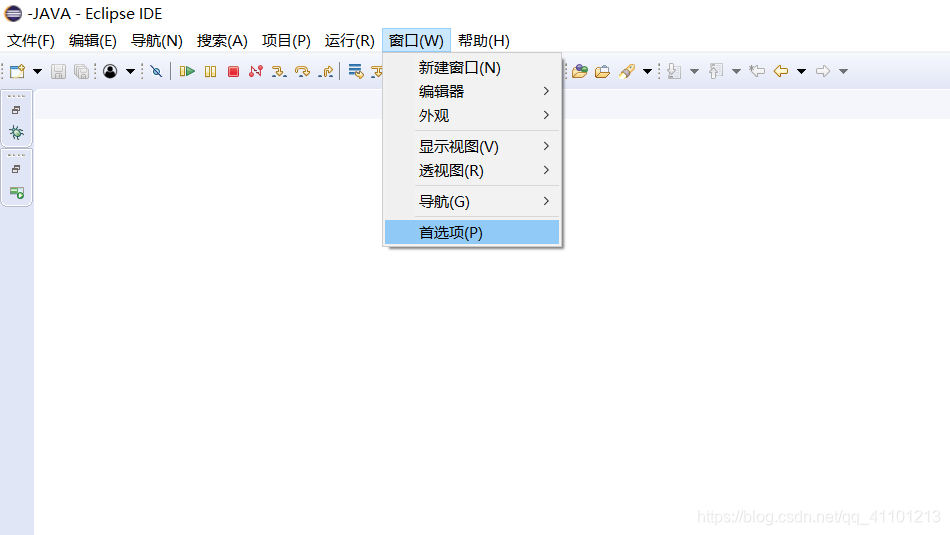Open the 导航(N) menu
The width and height of the screenshot is (950, 535).
point(157,41)
